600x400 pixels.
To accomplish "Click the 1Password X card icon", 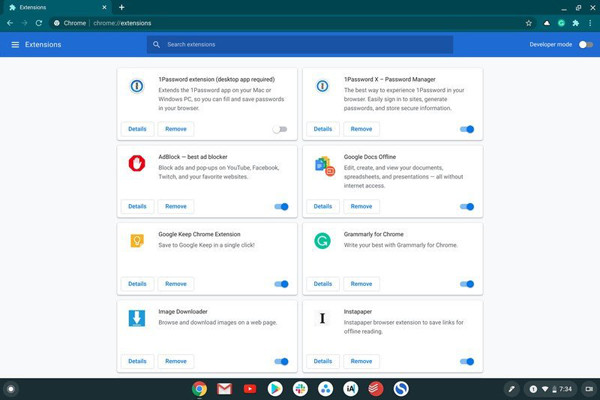I will tap(323, 86).
